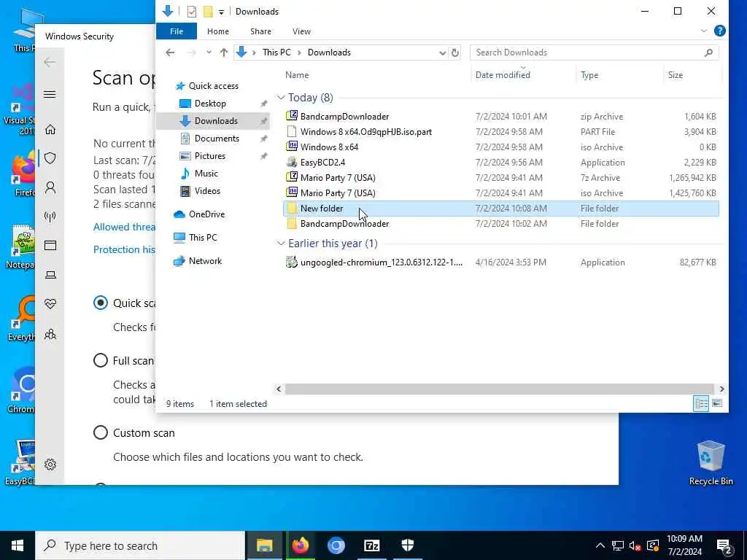Image resolution: width=747 pixels, height=560 pixels.
Task: Click the search magnifier icon in Explorer
Action: click(708, 52)
